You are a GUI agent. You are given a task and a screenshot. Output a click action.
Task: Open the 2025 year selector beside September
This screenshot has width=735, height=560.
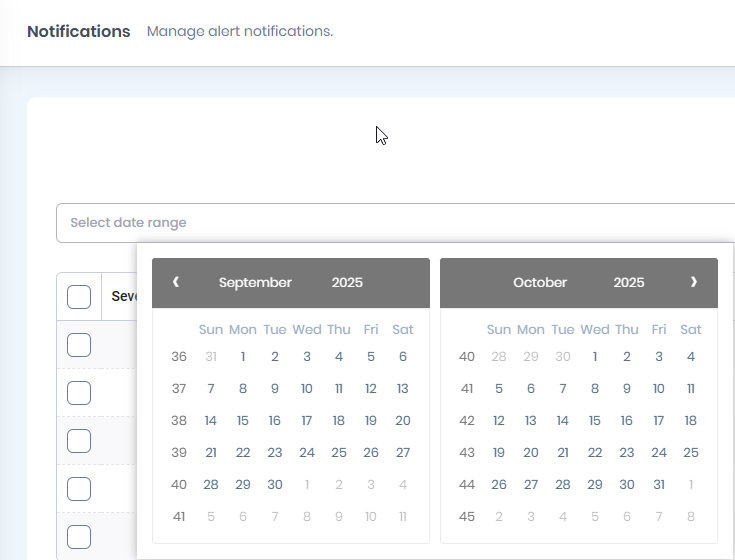coord(347,282)
